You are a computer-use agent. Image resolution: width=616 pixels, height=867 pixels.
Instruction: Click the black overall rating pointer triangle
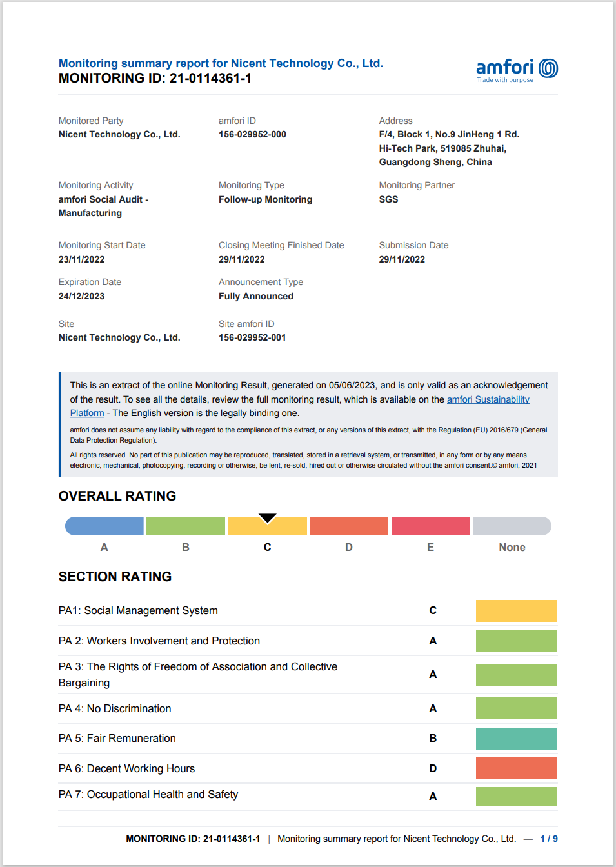(268, 518)
